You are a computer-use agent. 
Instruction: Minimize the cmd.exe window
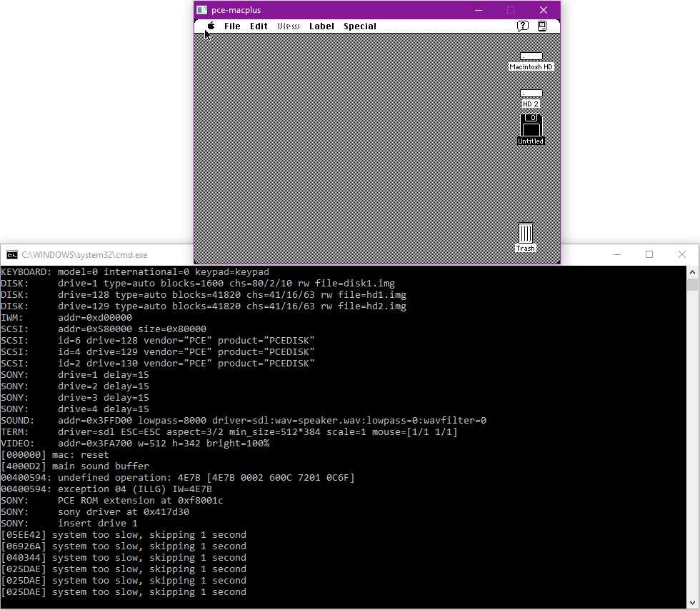[x=617, y=254]
